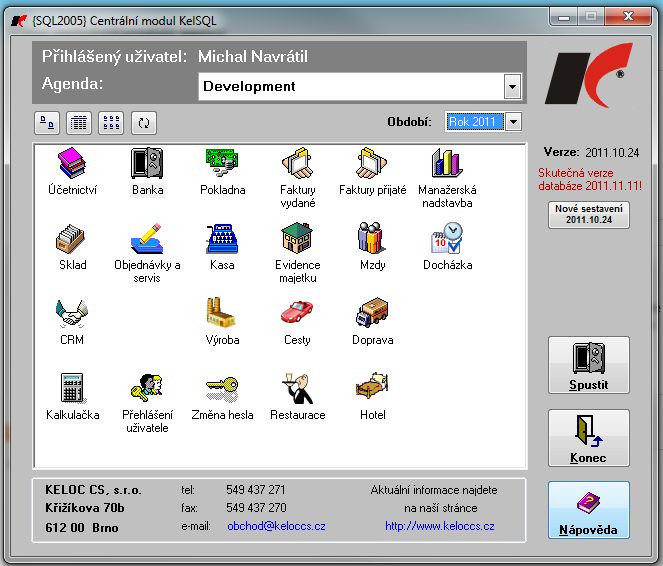
Task: Minimize the Centrální modul KelSQL window
Action: (x=564, y=17)
